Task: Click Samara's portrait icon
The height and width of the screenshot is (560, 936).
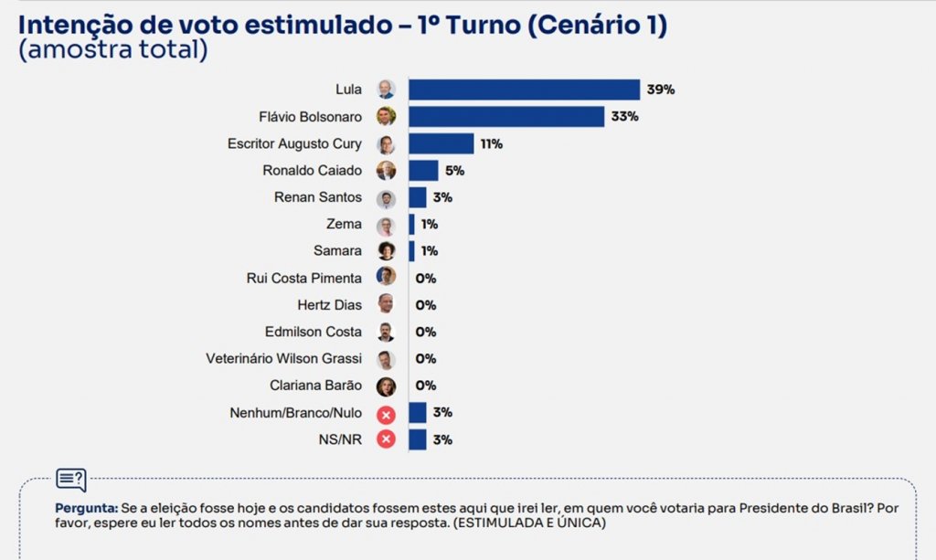Action: point(387,251)
